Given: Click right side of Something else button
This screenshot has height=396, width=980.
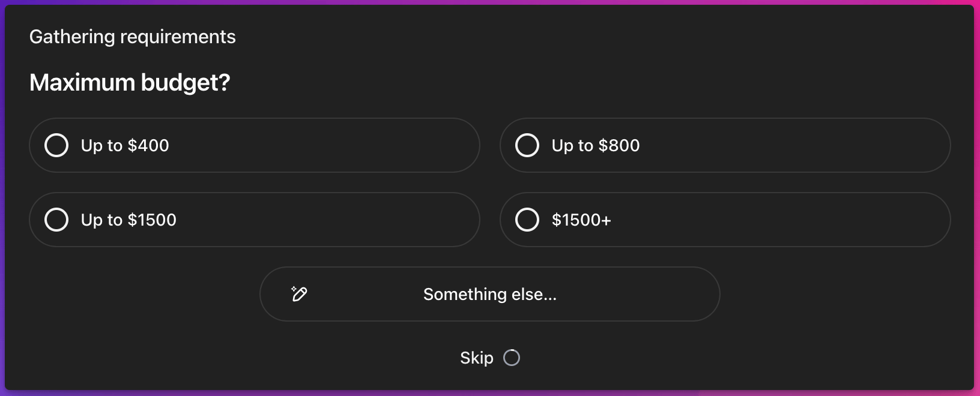Looking at the screenshot, I should pyautogui.click(x=649, y=294).
